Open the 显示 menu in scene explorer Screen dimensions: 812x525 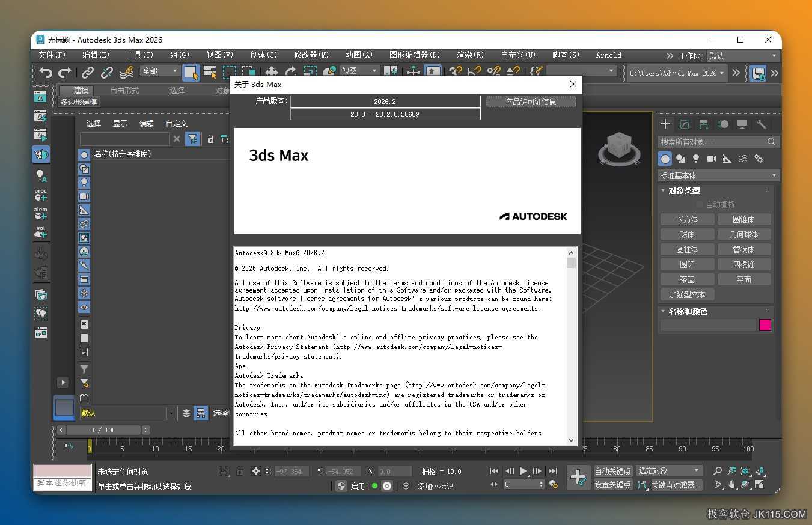click(x=120, y=124)
